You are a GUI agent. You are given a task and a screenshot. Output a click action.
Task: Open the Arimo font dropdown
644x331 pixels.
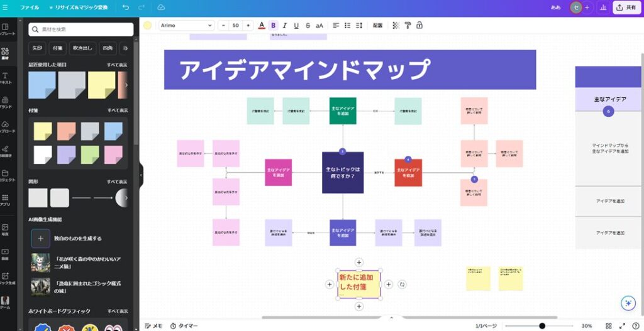tap(186, 26)
